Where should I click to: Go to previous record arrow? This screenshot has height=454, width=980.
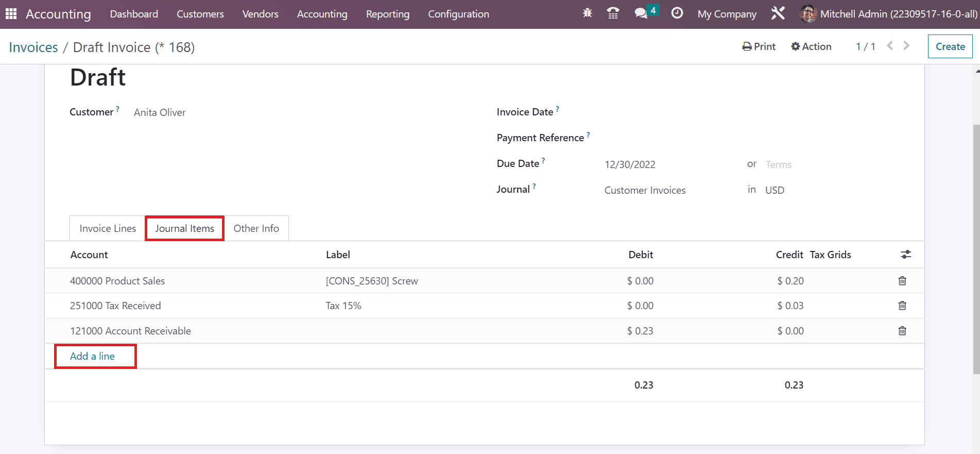890,46
